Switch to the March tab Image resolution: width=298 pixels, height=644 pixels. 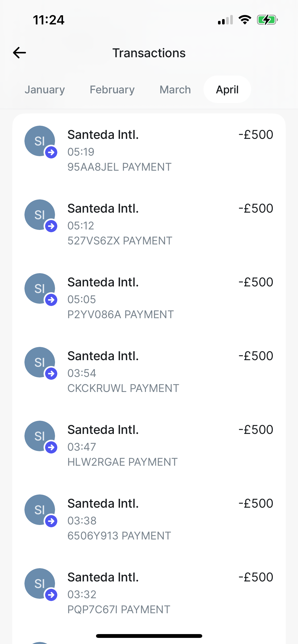[175, 90]
